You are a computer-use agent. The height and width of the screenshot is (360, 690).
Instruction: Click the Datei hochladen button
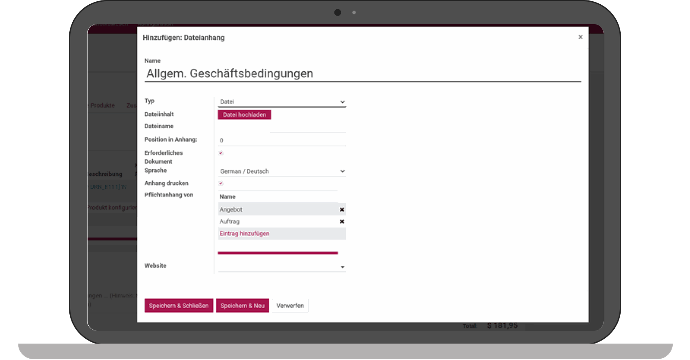[244, 115]
